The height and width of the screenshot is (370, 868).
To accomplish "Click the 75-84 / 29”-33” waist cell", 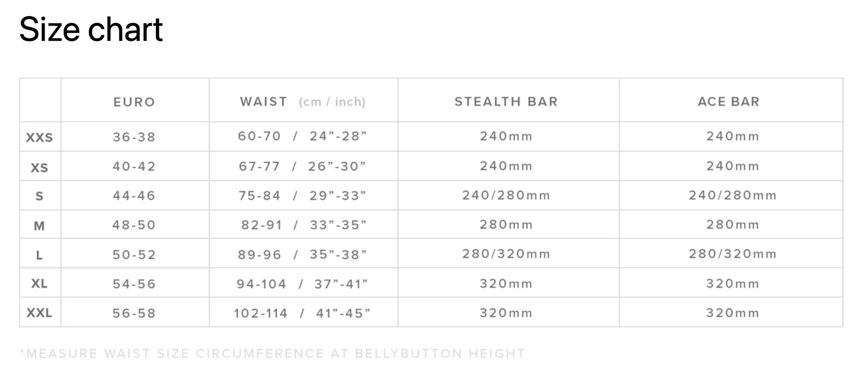I will point(302,195).
